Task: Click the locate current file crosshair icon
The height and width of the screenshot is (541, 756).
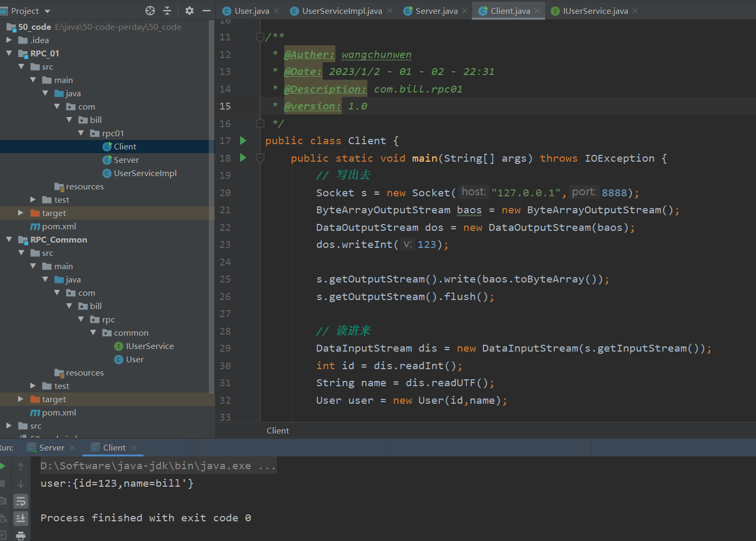Action: 150,11
